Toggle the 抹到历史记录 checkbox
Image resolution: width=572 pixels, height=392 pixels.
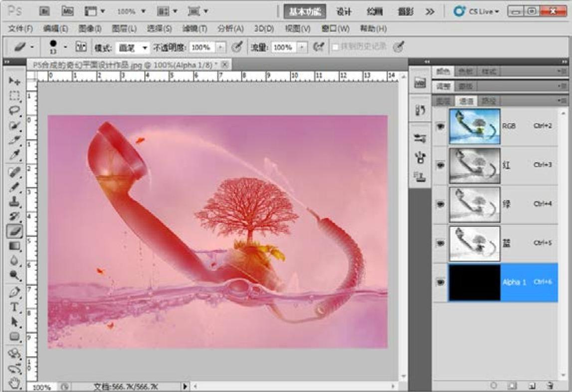[336, 47]
